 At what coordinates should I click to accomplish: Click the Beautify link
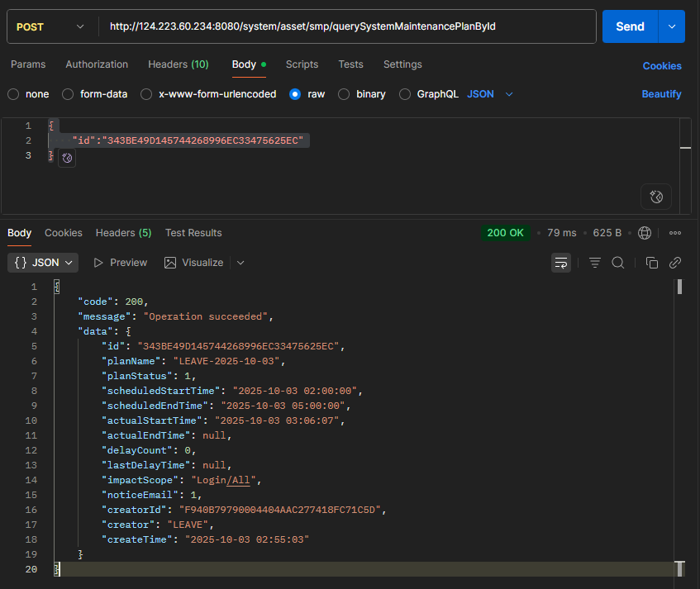[661, 94]
